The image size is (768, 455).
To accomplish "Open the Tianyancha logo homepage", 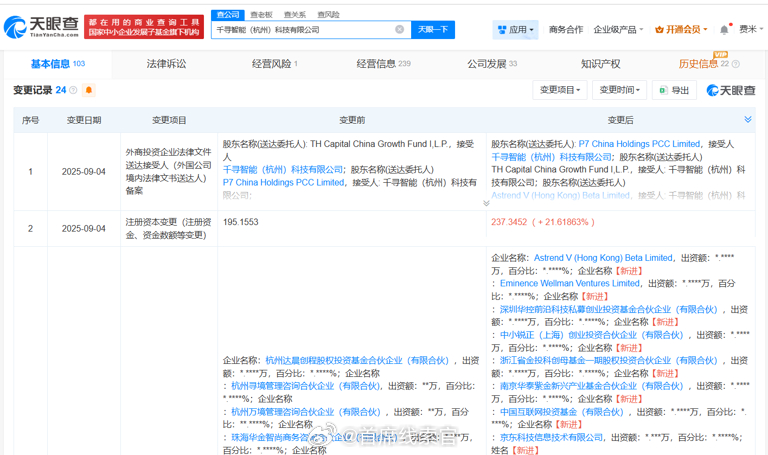I will (41, 27).
